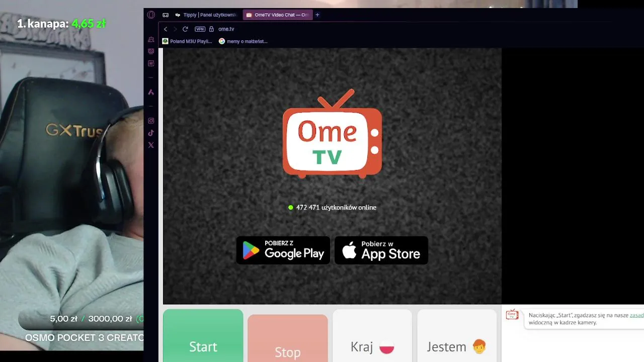
Task: Open the tab islands workspace icon
Action: tap(166, 15)
